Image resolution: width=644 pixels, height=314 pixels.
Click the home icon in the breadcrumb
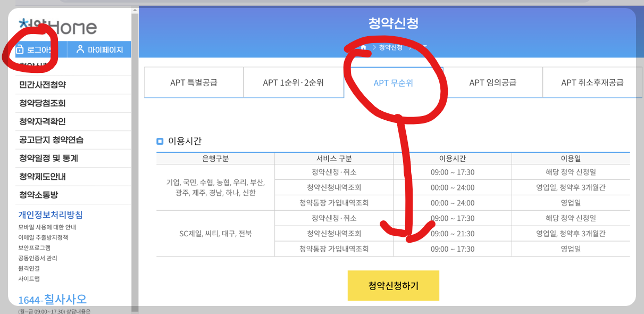(364, 47)
